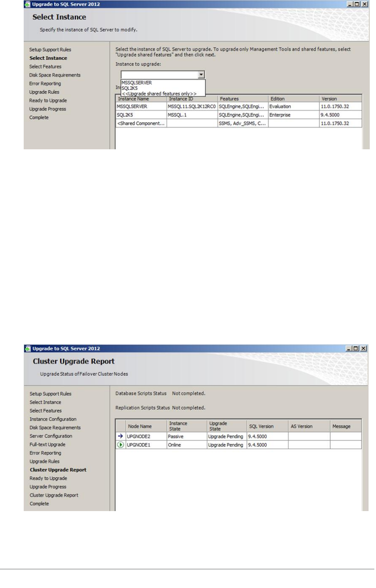Click the MSSQL11.SQL2K12RC0 instance ID cell

[192, 106]
